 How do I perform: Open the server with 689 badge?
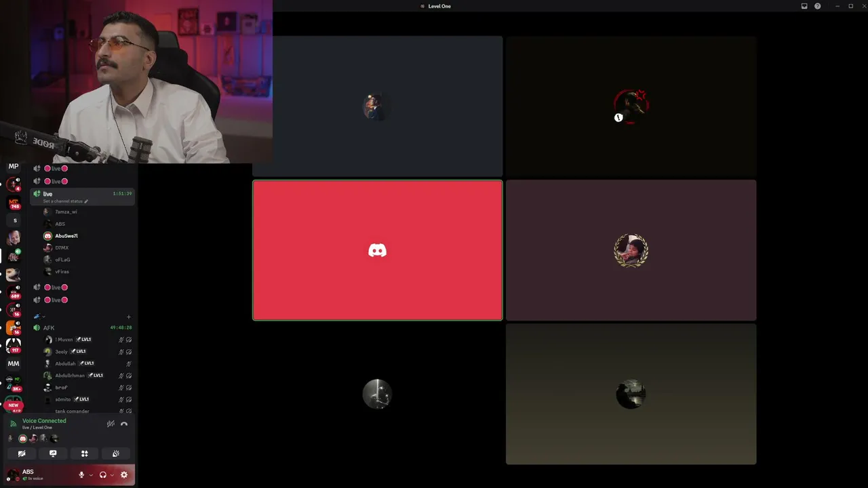pyautogui.click(x=14, y=292)
